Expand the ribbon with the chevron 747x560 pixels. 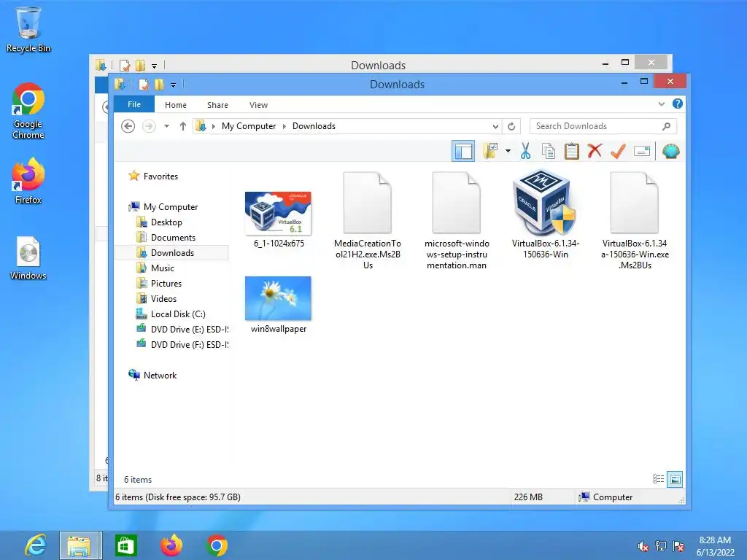662,104
